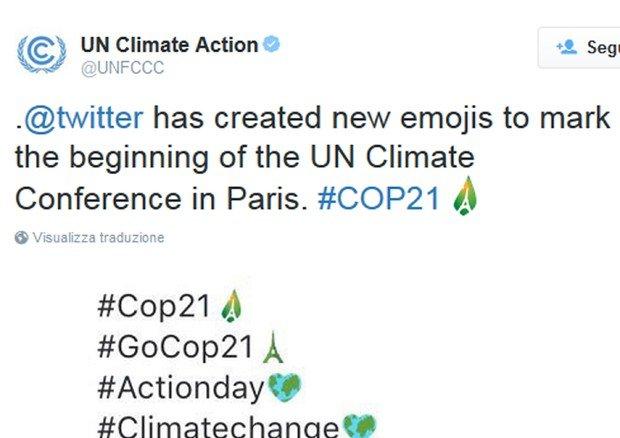Click the leaf emoji after #COP21 link
Image resolution: width=620 pixels, height=438 pixels.
pyautogui.click(x=464, y=195)
